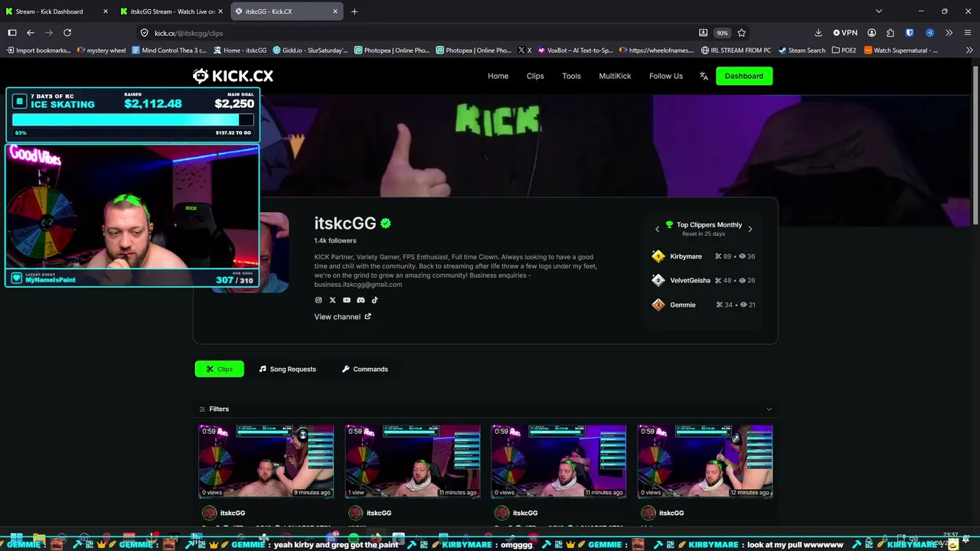The height and width of the screenshot is (551, 980).
Task: Open the clip thumbnail from 9 minutes ago
Action: pos(266,461)
